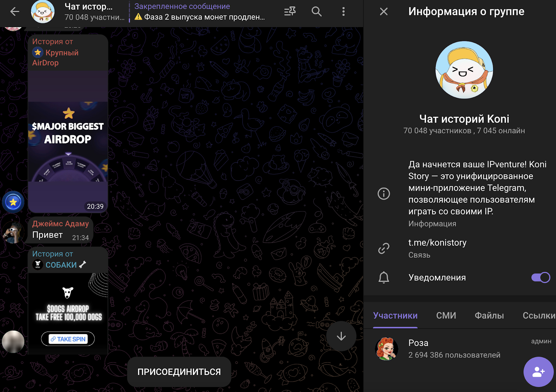Click the админ label beside Роза
556x392 pixels.
(x=541, y=341)
